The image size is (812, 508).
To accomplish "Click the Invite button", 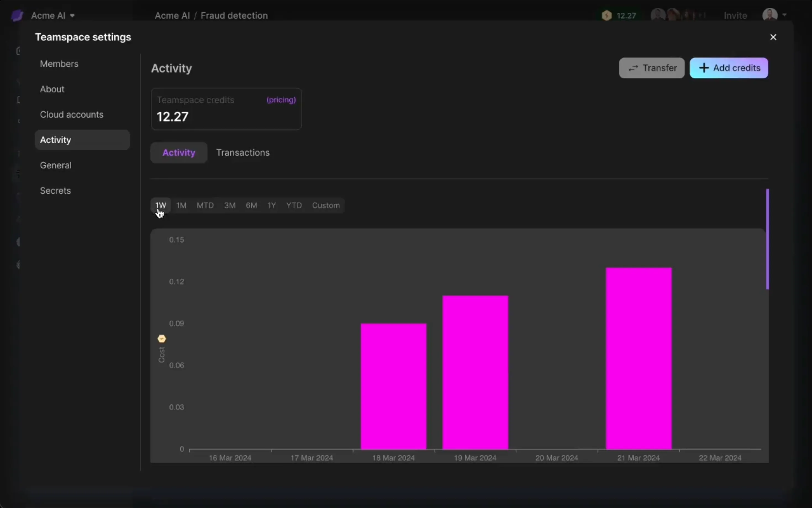I will 735,15.
